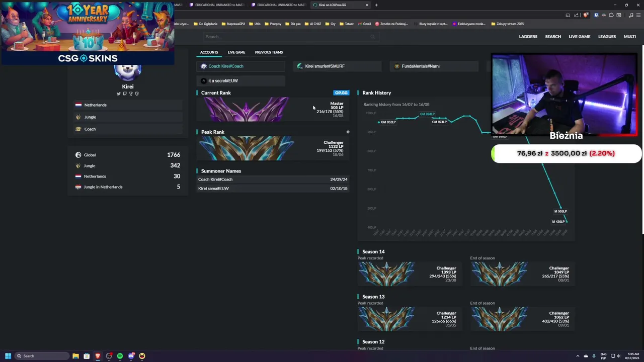Click the Peak Rank Challenger emblem
This screenshot has width=644, height=362.
pyautogui.click(x=246, y=148)
